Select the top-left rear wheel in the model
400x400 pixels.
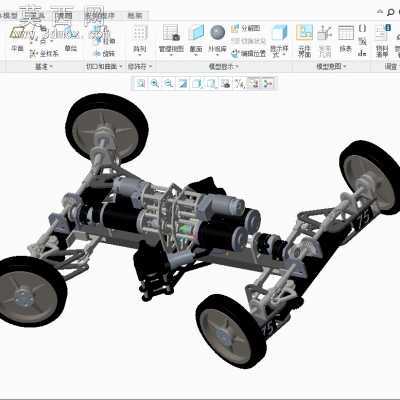pyautogui.click(x=107, y=128)
